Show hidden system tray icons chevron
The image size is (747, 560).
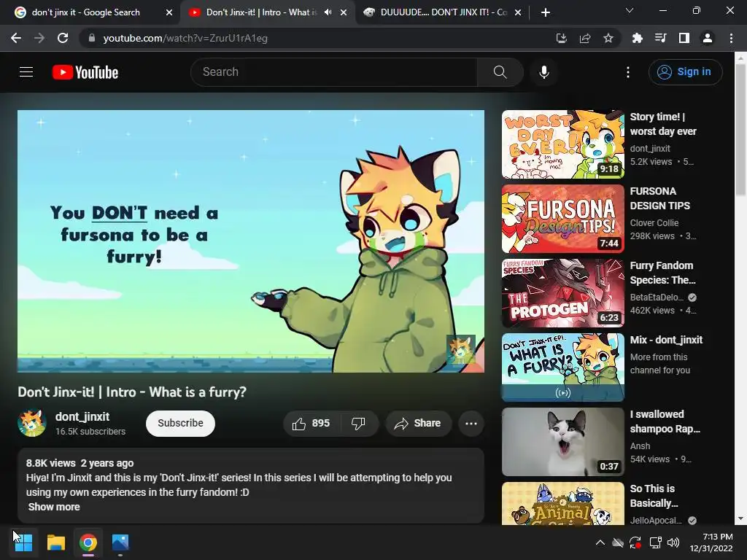600,542
